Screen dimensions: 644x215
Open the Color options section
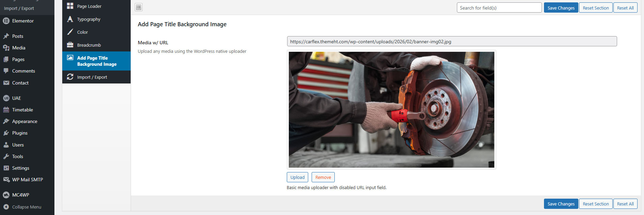pos(82,32)
